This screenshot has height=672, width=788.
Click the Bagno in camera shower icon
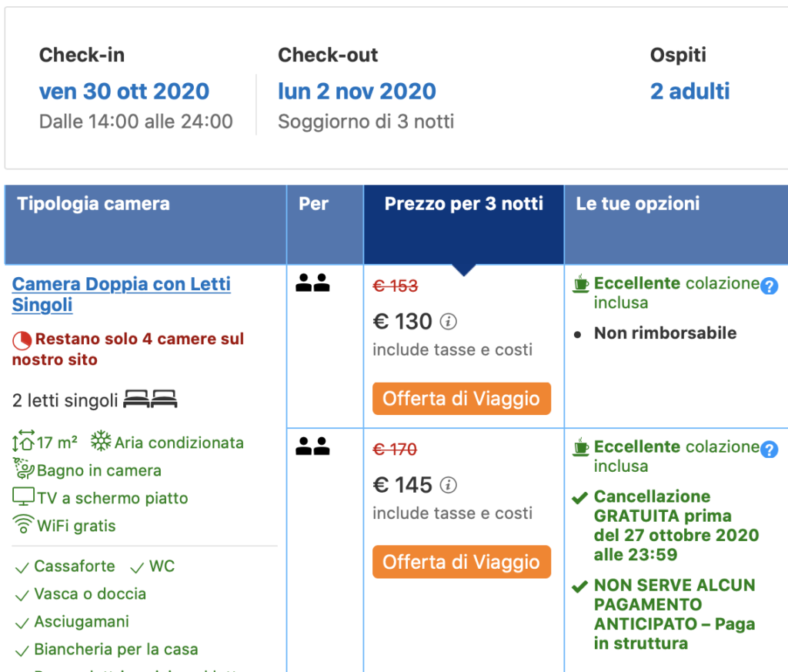click(24, 469)
